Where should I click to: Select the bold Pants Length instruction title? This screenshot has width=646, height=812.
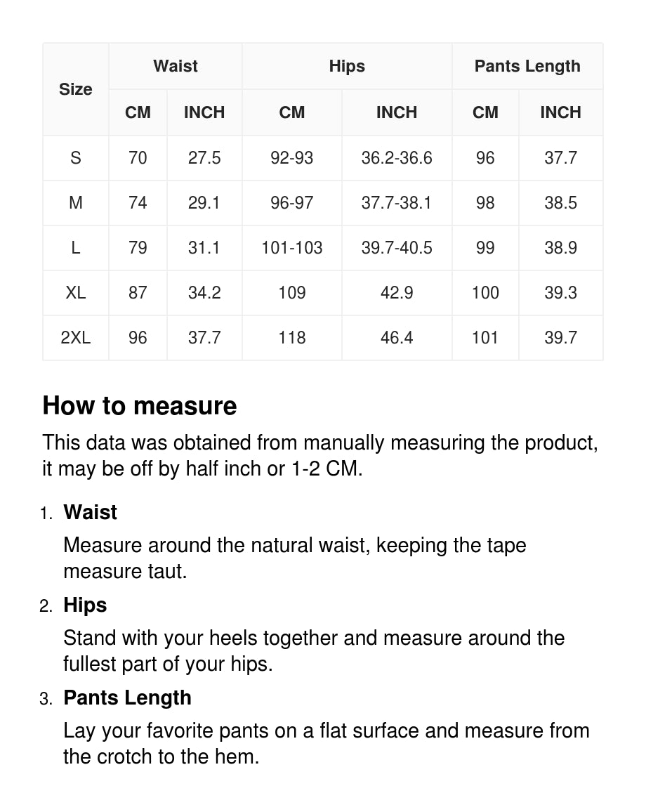tap(127, 698)
